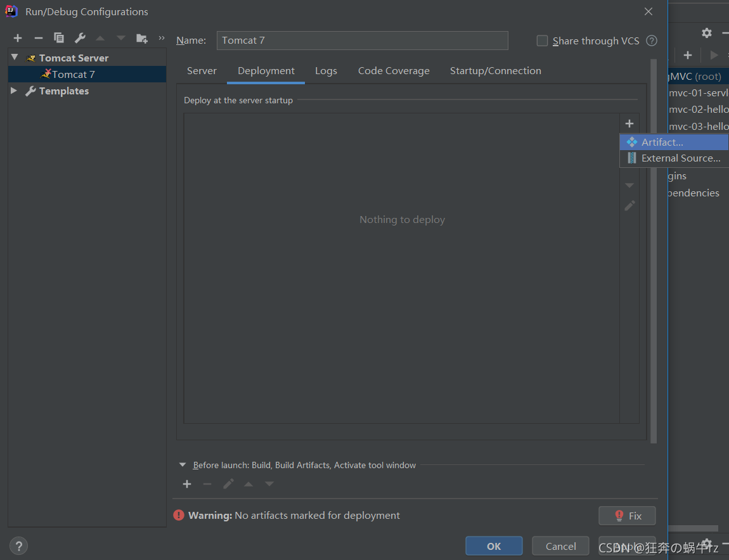Enable Share through VCS checkbox
Image resolution: width=729 pixels, height=560 pixels.
click(x=542, y=41)
